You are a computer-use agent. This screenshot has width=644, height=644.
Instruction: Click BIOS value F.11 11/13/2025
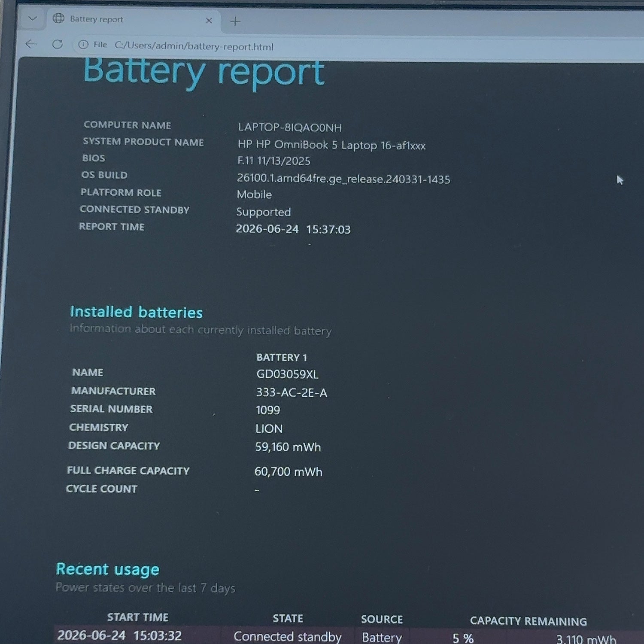pos(273,161)
